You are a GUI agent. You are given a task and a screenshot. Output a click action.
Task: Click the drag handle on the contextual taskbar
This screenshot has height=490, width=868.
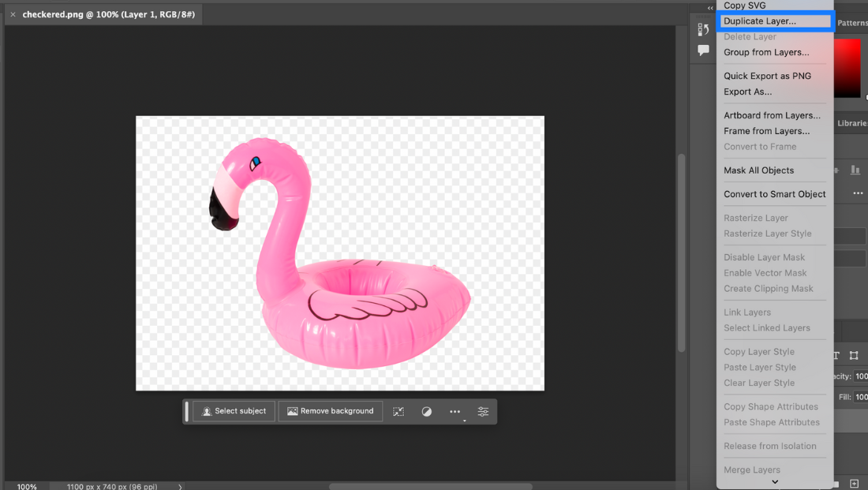186,411
